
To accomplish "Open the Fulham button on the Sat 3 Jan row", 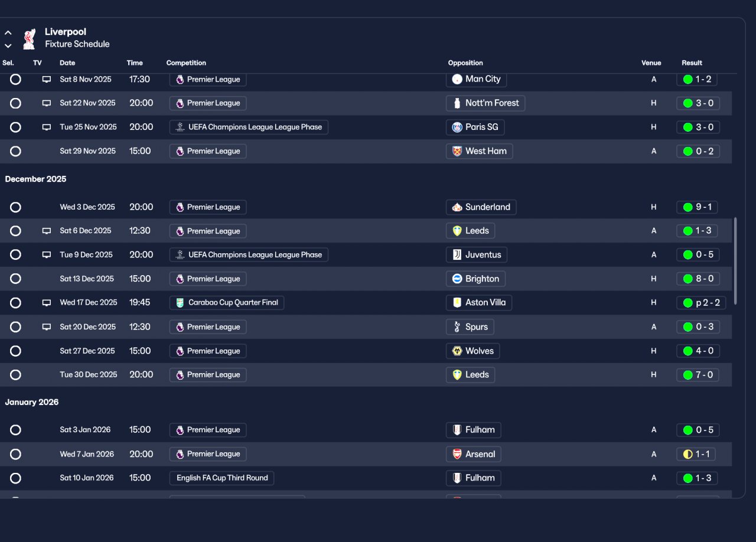I will pyautogui.click(x=473, y=430).
